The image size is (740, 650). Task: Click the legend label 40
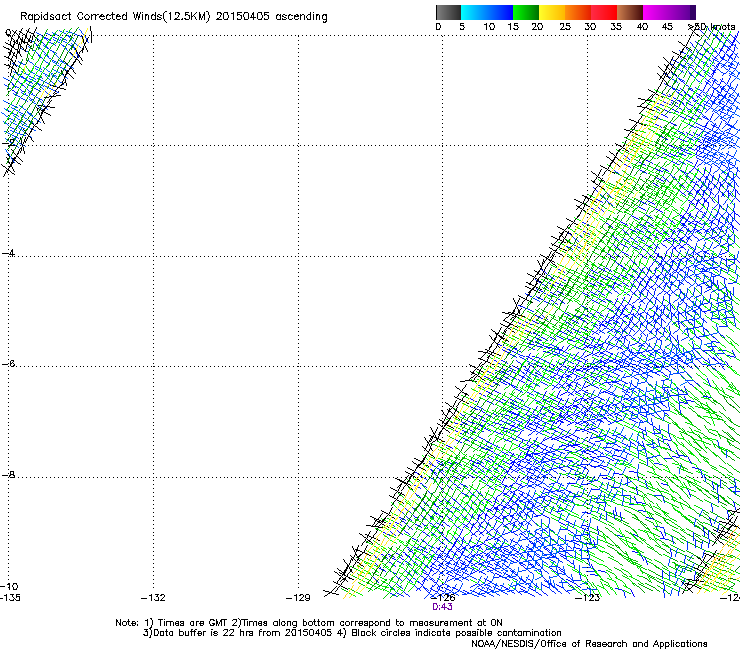[642, 27]
